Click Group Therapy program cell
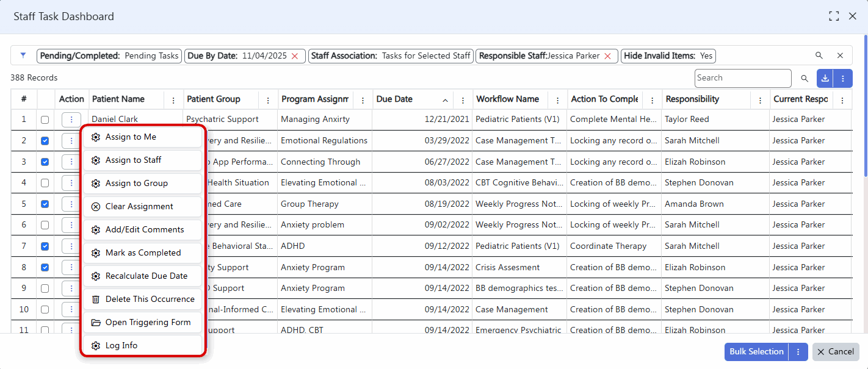Viewport: 868px width, 369px height. click(x=308, y=204)
